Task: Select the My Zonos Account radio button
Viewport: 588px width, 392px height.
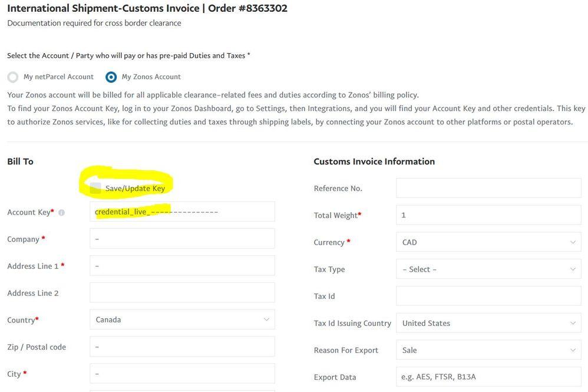Action: (111, 77)
